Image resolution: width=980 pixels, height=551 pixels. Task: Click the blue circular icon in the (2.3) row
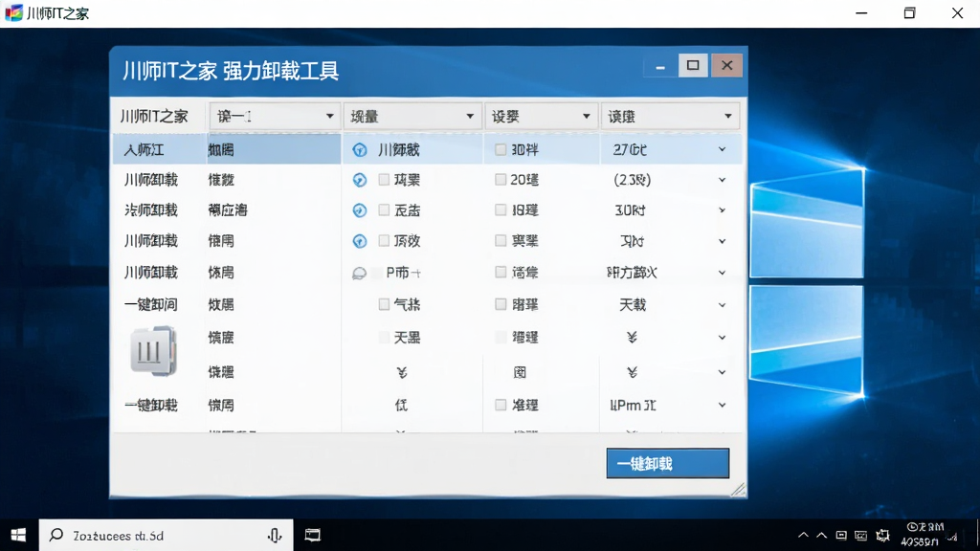(x=360, y=180)
